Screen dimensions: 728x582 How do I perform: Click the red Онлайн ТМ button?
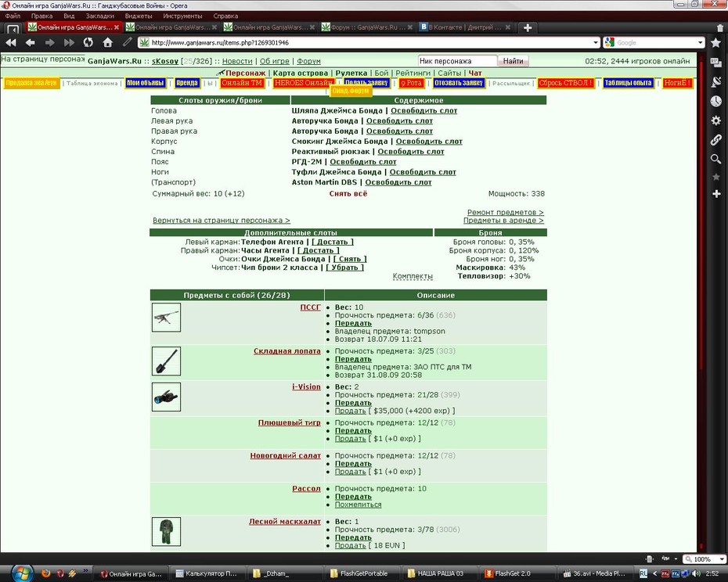(242, 83)
